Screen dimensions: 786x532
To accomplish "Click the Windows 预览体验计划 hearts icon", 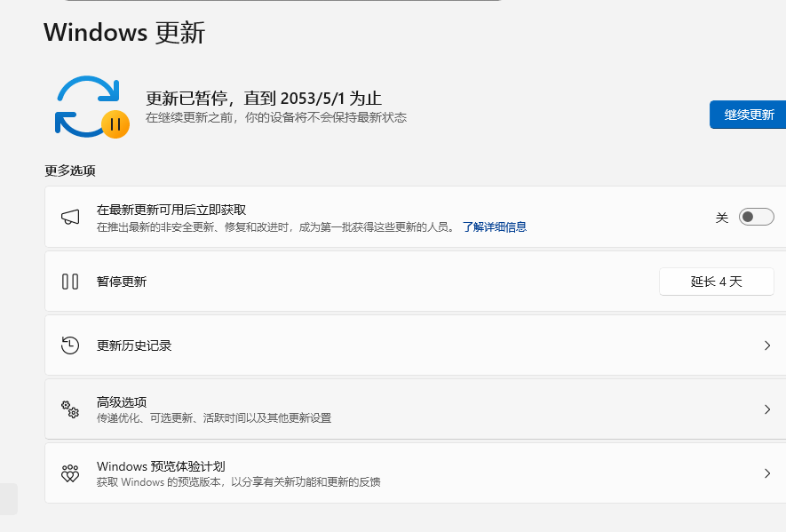I will (70, 473).
